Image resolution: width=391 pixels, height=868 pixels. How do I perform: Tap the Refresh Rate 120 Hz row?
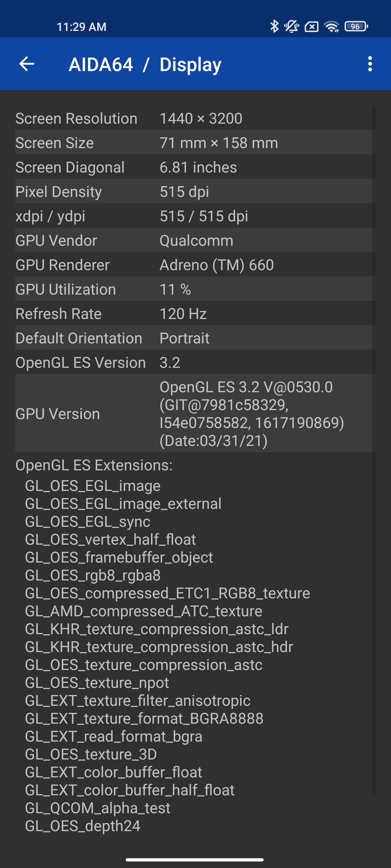click(x=194, y=314)
